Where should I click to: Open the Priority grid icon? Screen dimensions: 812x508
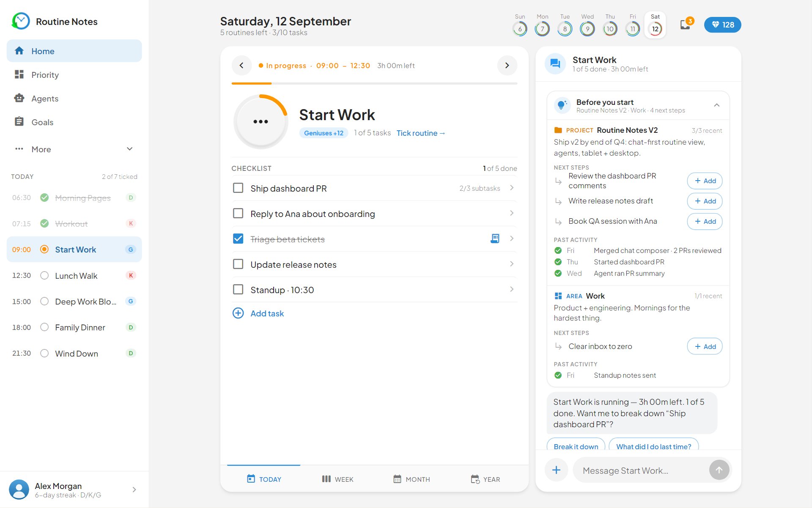click(19, 74)
